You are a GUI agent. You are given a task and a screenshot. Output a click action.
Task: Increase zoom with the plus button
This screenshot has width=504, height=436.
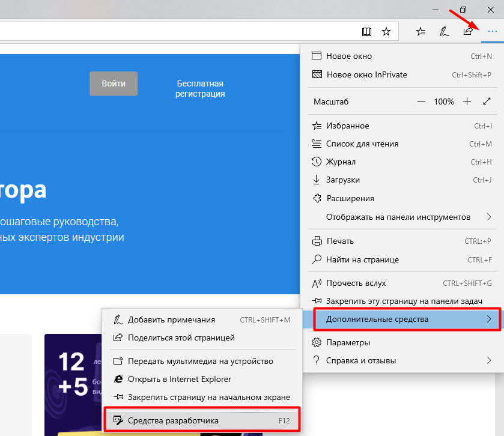(x=467, y=101)
